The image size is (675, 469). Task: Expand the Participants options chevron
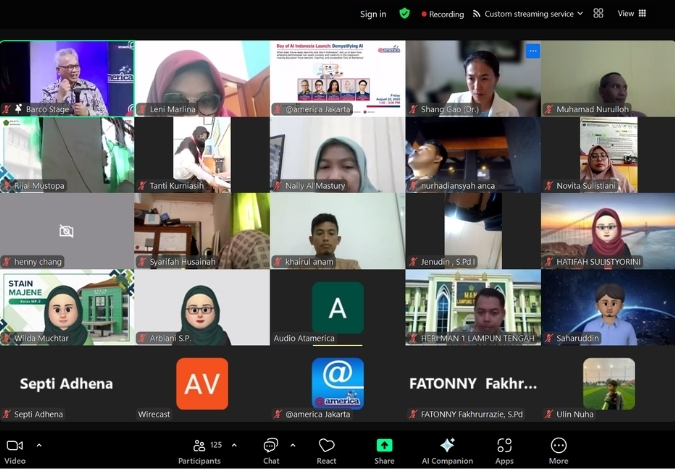pyautogui.click(x=235, y=445)
